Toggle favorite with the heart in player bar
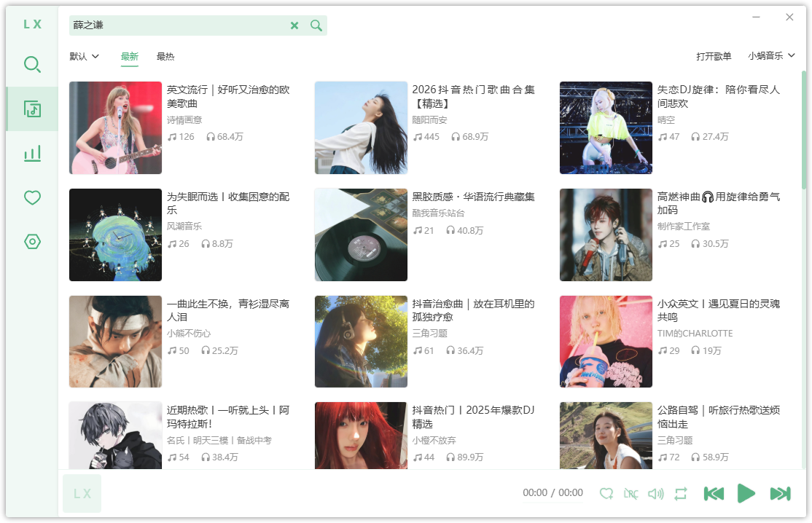This screenshot has height=523, width=812. point(606,493)
